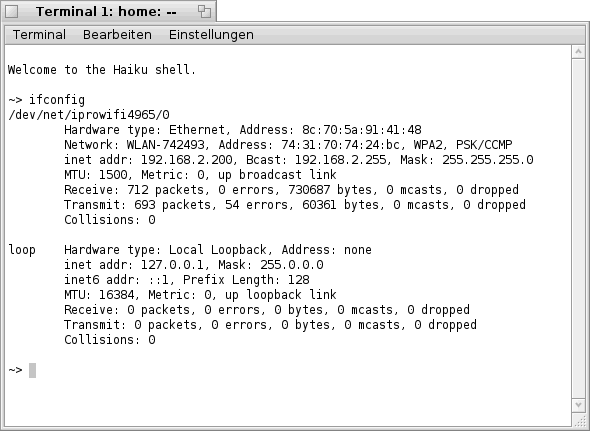Open the Bearbeiten menu
This screenshot has height=431, width=590.
117,35
